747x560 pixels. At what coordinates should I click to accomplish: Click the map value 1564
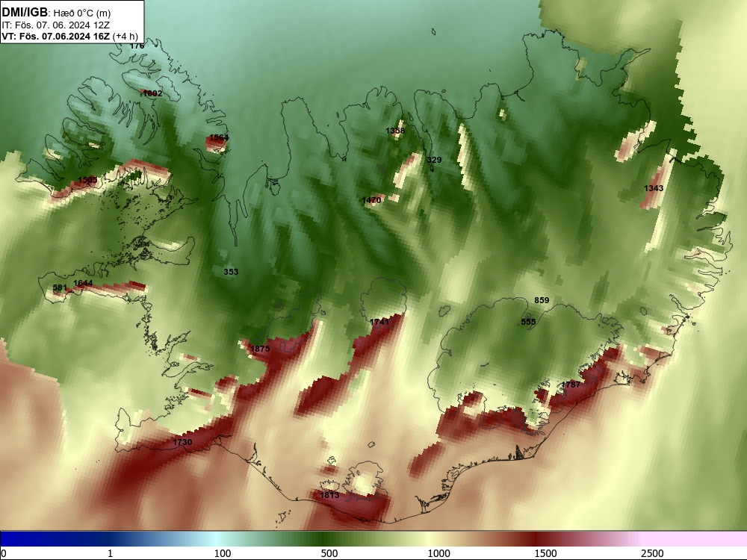[x=219, y=137]
